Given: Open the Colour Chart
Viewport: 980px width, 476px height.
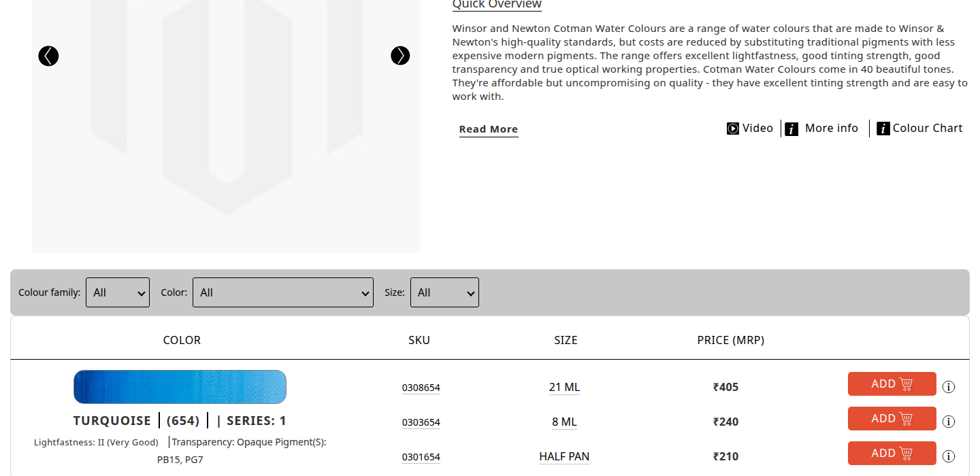Looking at the screenshot, I should pos(919,129).
